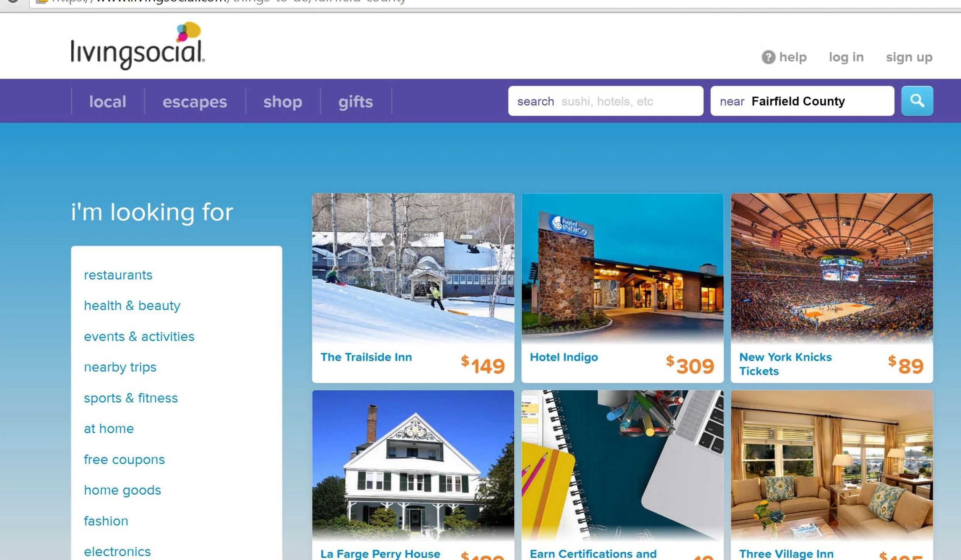Select the home goods category
The height and width of the screenshot is (560, 961).
[122, 490]
